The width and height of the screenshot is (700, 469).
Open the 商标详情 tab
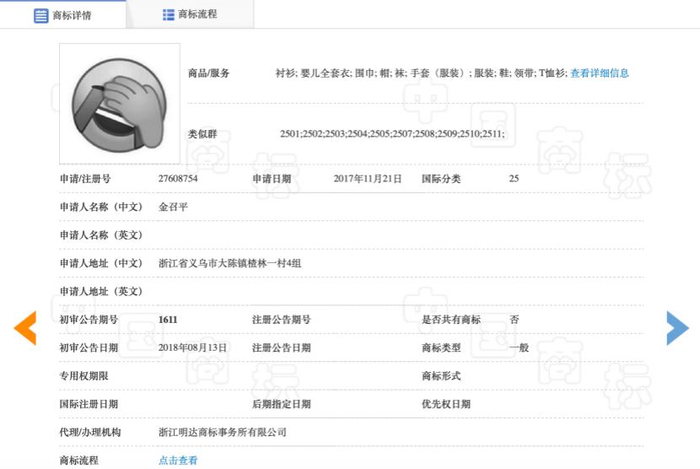(x=63, y=15)
